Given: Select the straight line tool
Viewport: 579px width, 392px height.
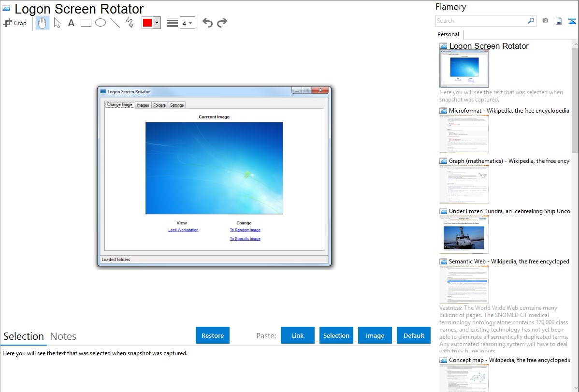Looking at the screenshot, I should click(x=115, y=23).
